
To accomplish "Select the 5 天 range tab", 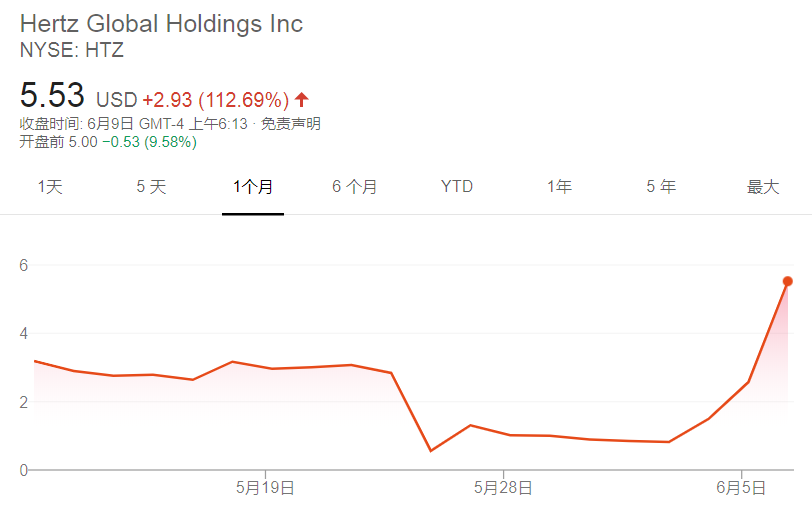I will (151, 187).
